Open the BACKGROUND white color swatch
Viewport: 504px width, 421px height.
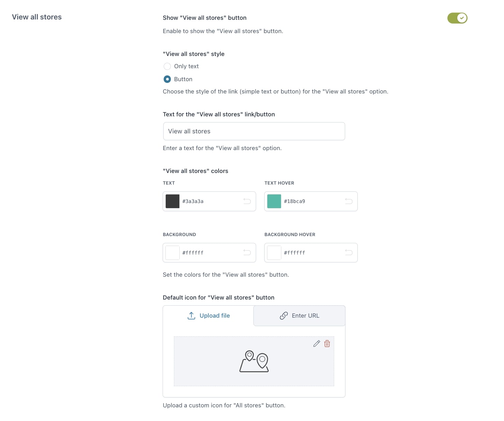point(173,253)
